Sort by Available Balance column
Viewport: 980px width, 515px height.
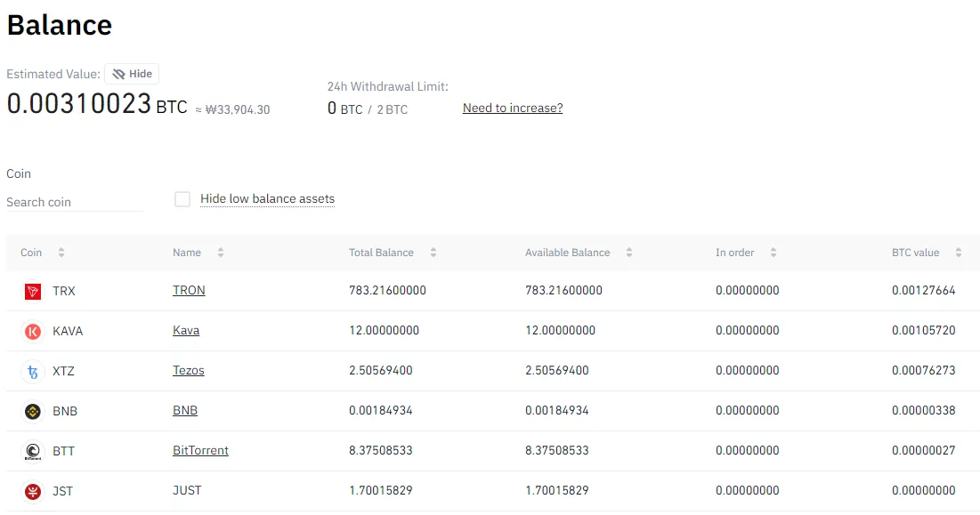point(629,253)
